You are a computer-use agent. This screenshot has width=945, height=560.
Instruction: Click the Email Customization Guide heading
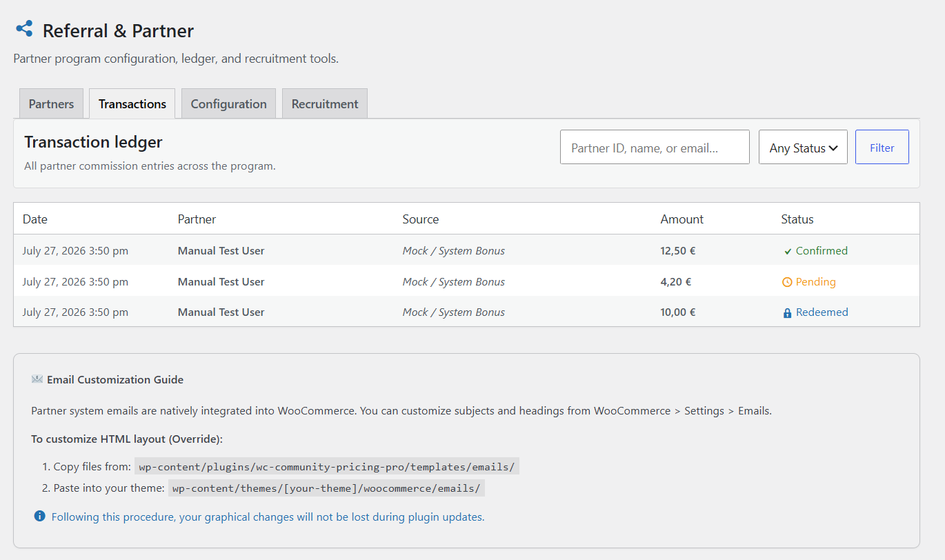(x=115, y=379)
